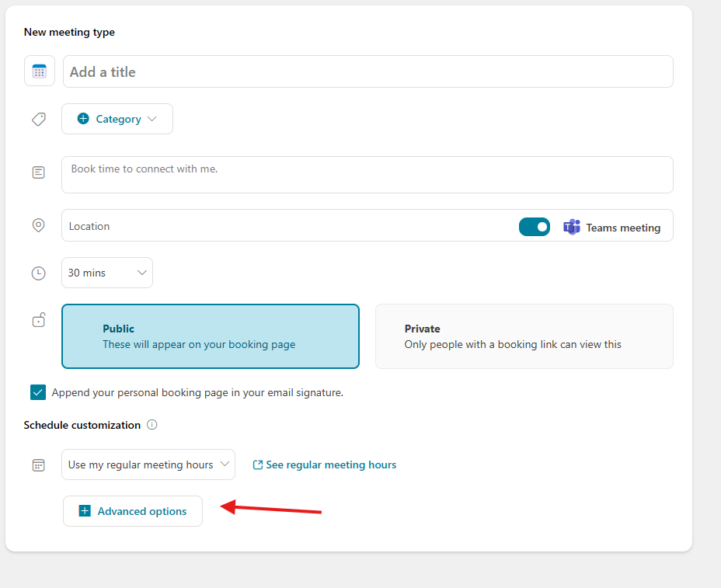Click the unlocked padlock visibility icon
This screenshot has height=588, width=721.
(39, 320)
